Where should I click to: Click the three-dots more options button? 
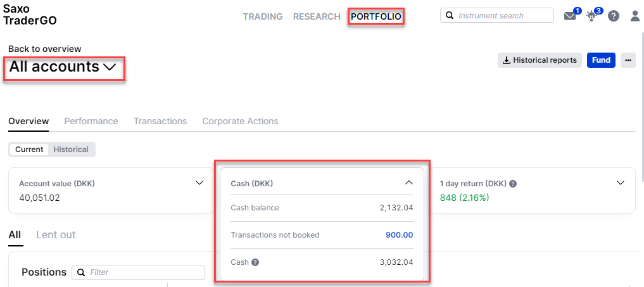(x=628, y=60)
